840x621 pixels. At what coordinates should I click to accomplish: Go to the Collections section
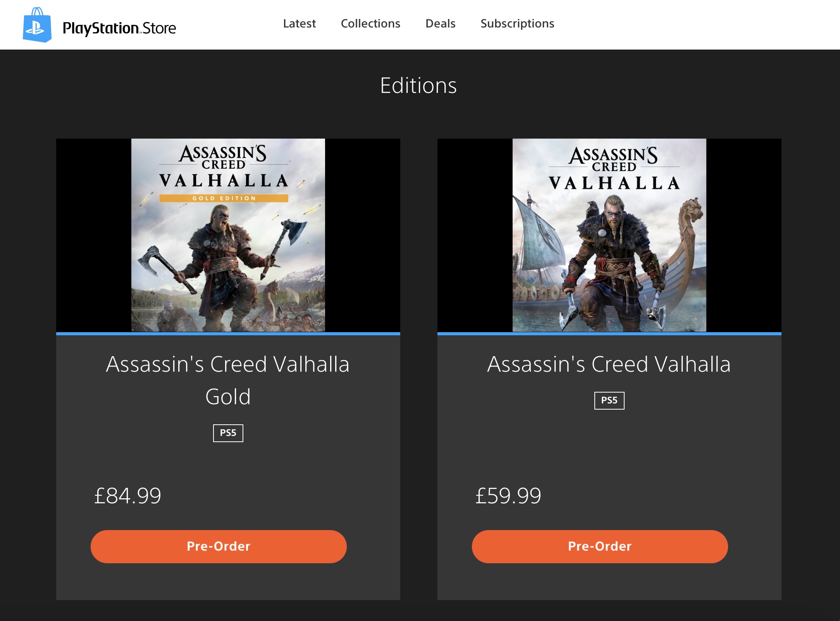tap(370, 24)
